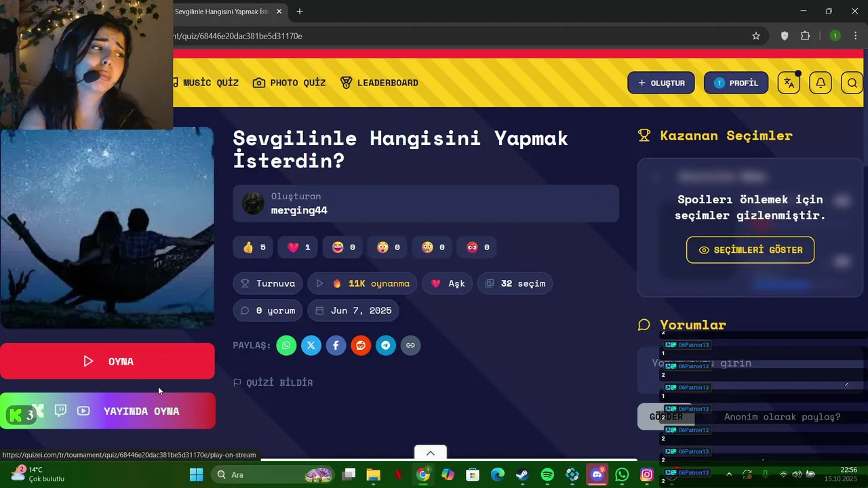
Task: Close the Sevgilinle Hangisini Yapmak tab
Action: click(279, 12)
